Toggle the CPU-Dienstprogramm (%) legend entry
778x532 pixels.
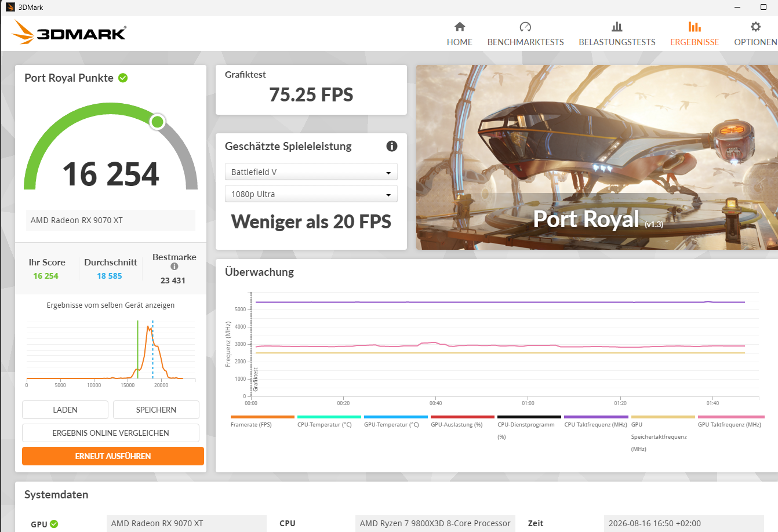[x=529, y=428]
